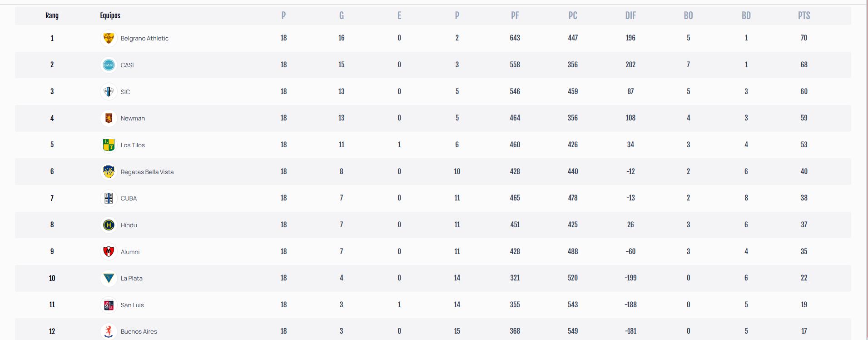Open the Los Tilos green-yellow logo
Image resolution: width=868 pixels, height=340 pixels.
(x=109, y=145)
